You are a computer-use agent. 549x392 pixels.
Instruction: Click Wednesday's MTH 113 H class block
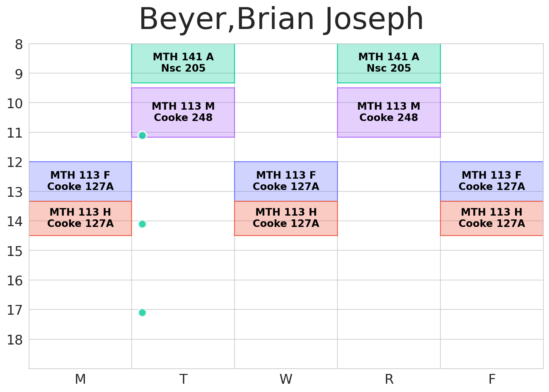click(286, 218)
